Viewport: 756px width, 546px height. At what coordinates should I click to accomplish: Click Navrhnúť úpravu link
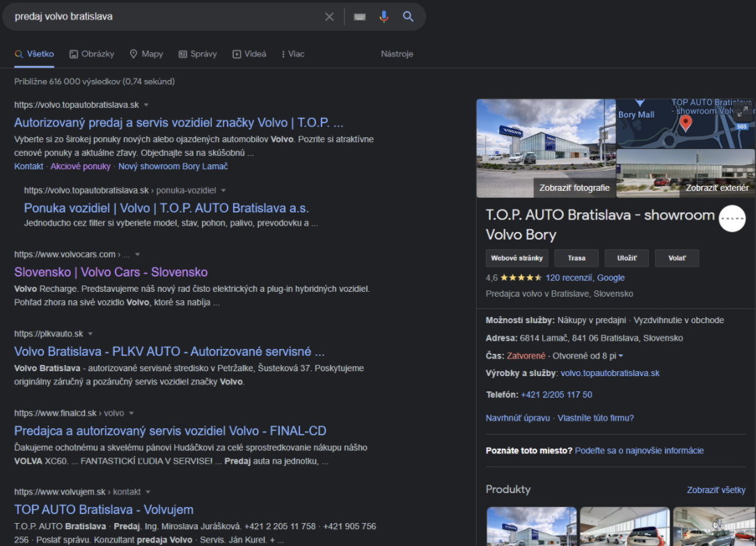pos(518,418)
